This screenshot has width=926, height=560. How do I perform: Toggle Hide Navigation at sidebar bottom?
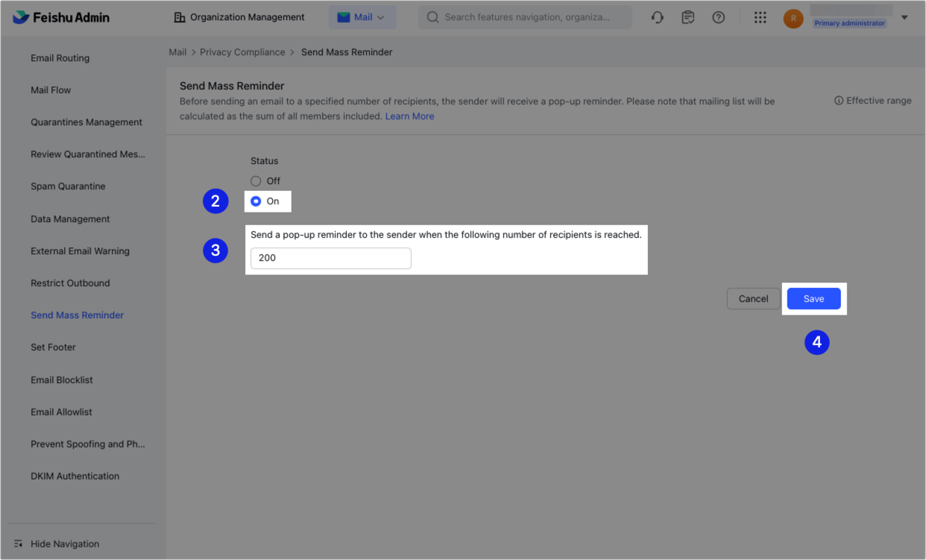pos(64,544)
